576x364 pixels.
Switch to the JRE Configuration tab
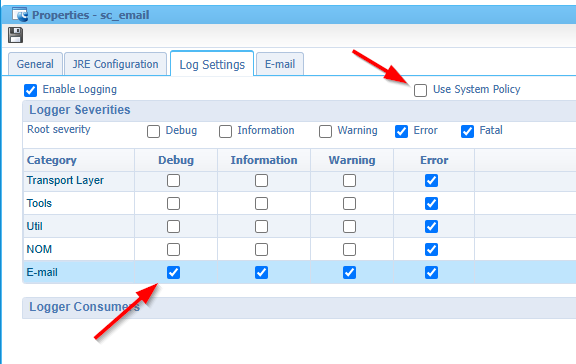115,64
